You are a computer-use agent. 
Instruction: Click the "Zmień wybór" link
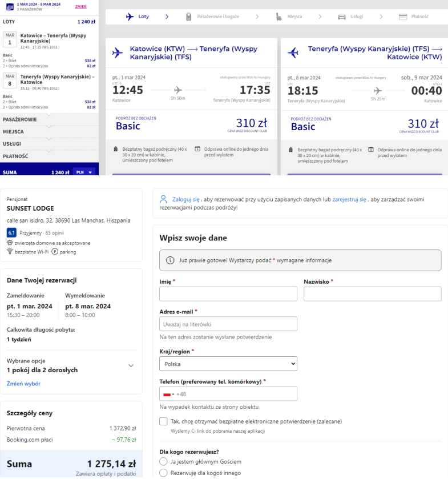[23, 384]
